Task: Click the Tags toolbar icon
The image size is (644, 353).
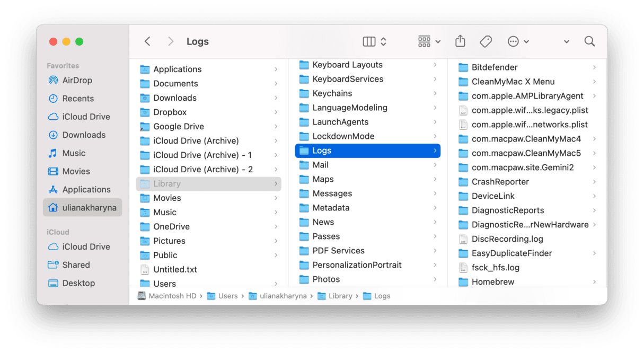Action: click(x=486, y=41)
